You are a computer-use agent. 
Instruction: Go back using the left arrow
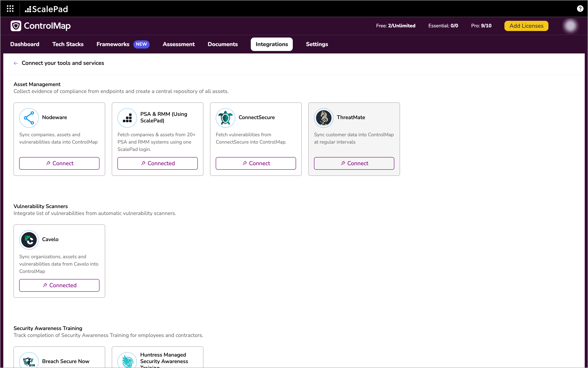16,63
